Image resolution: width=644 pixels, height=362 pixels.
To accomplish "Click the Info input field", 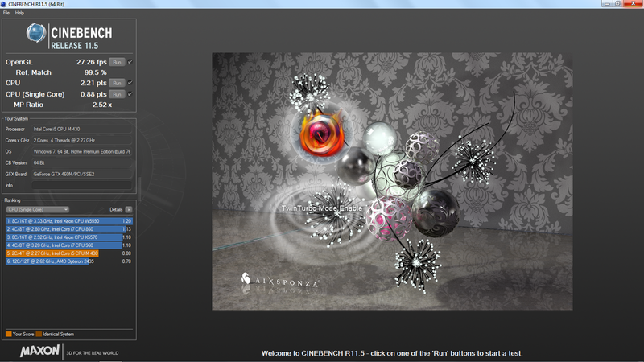I will click(x=82, y=186).
